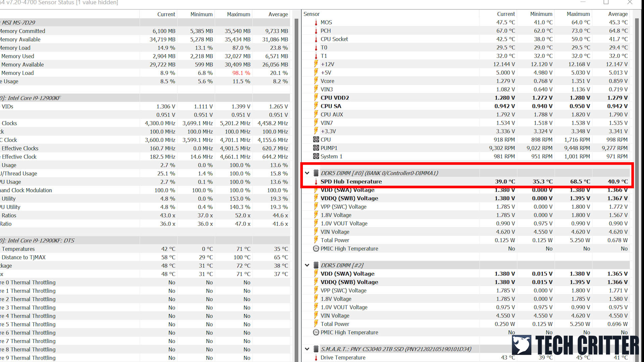Click the Drive Temperature thermometer icon
Image resolution: width=644 pixels, height=362 pixels.
[316, 358]
